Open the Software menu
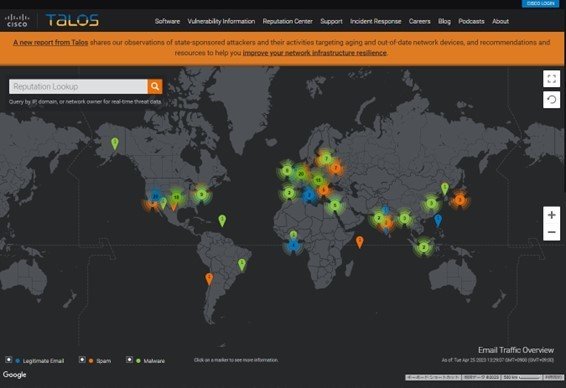The height and width of the screenshot is (388, 566). coord(167,21)
